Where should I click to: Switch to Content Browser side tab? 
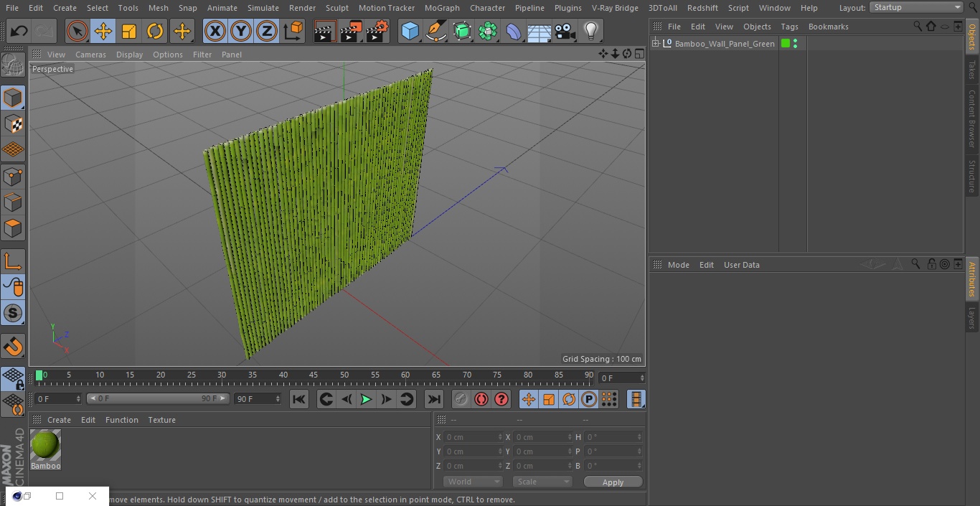(x=972, y=118)
